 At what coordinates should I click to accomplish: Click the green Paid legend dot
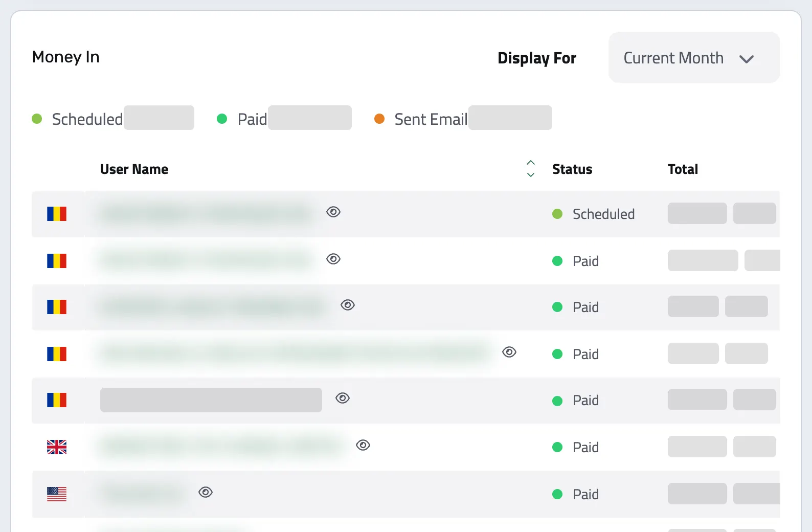[222, 119]
